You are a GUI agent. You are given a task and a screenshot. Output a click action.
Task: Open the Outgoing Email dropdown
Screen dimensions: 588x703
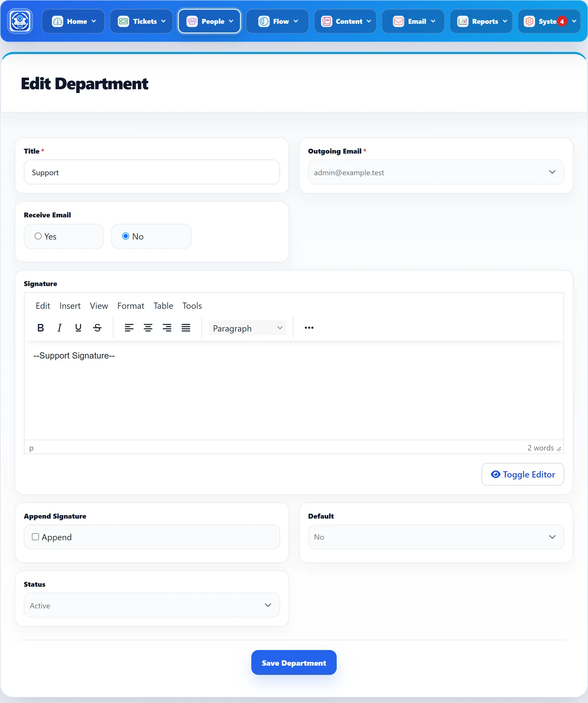pos(436,172)
